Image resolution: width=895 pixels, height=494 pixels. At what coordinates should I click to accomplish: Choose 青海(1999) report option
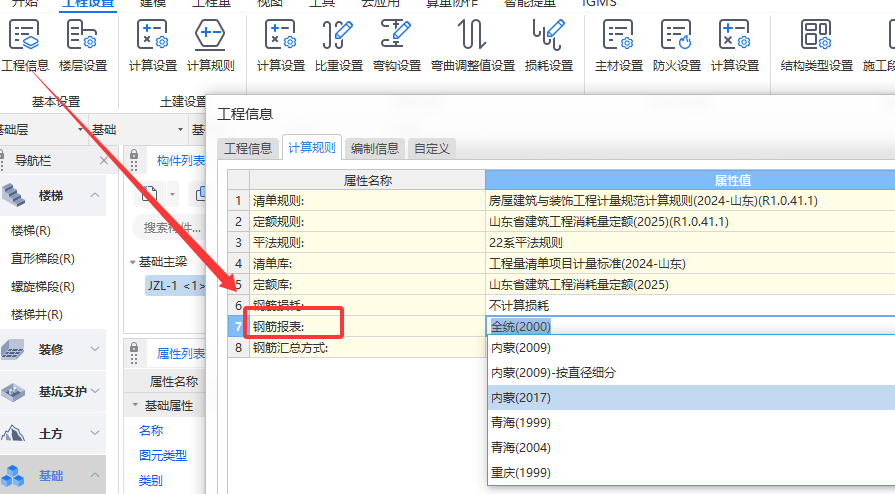(691, 423)
